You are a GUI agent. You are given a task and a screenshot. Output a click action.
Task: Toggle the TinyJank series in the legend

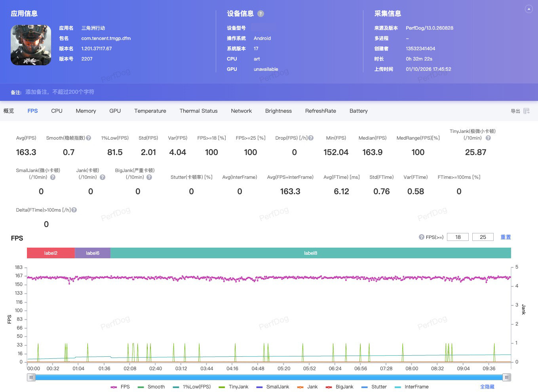[234, 387]
